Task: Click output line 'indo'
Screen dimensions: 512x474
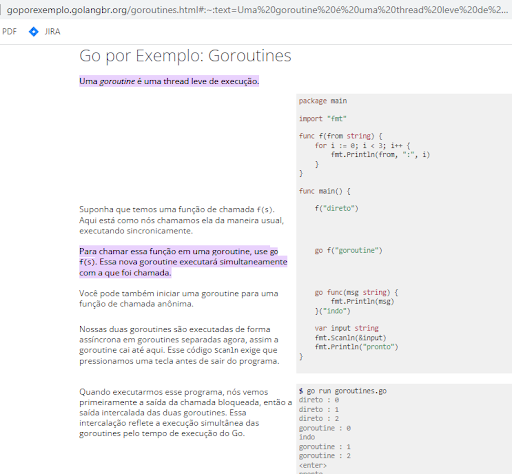Action: pyautogui.click(x=307, y=437)
